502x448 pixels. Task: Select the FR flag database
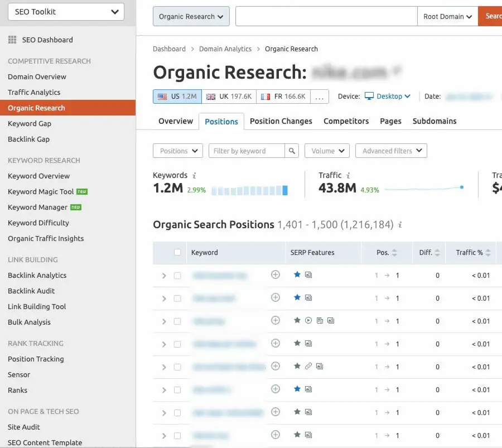coord(283,97)
